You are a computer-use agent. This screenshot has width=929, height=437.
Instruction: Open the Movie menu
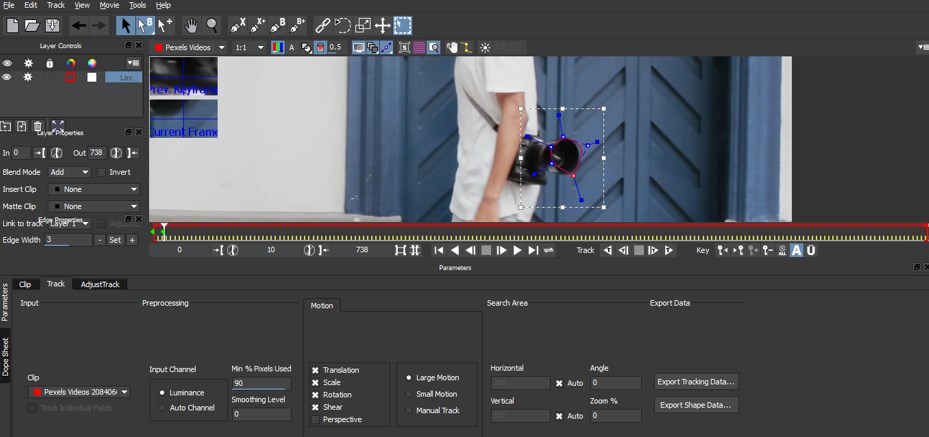pyautogui.click(x=109, y=5)
